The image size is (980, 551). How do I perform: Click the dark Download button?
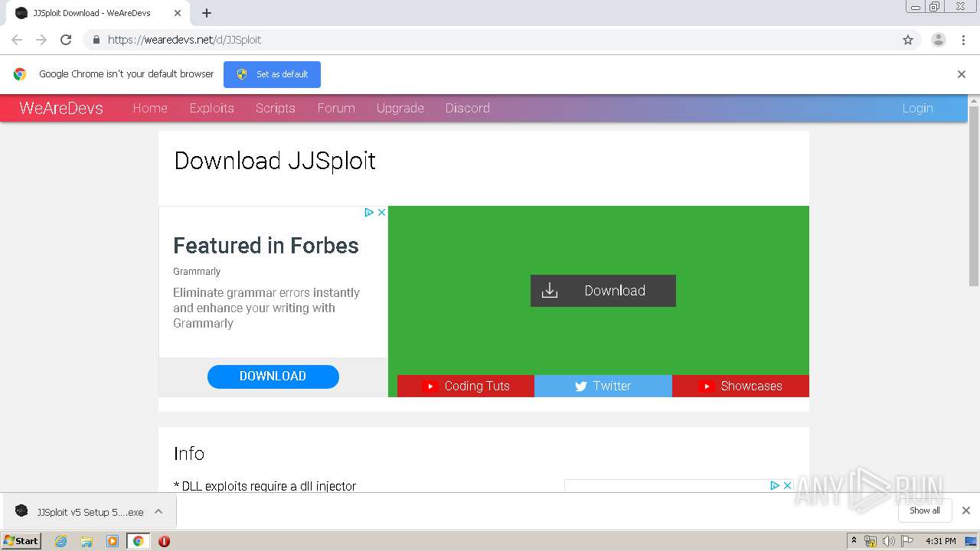(603, 291)
